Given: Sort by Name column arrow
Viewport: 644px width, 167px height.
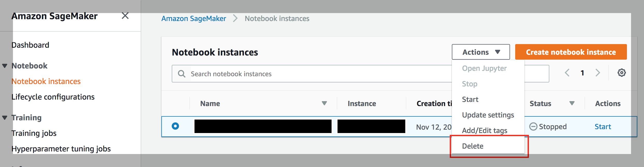Looking at the screenshot, I should (324, 103).
